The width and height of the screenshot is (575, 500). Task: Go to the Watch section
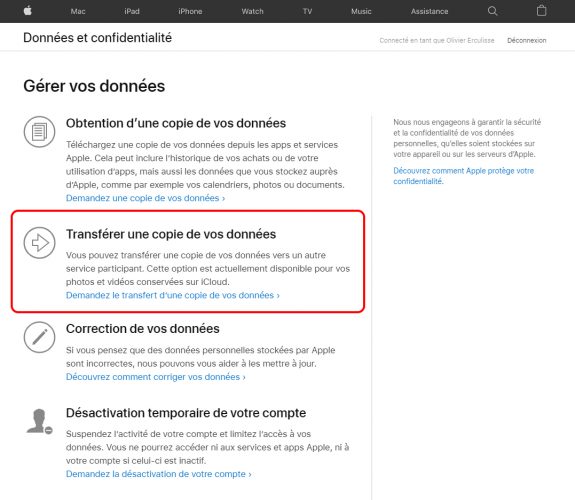coord(252,11)
